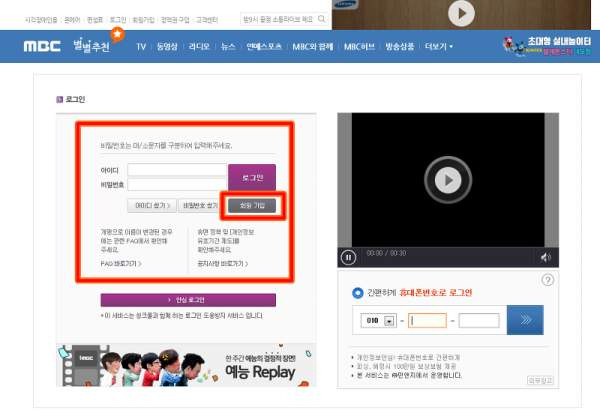Mute the video with the speaker icon

pyautogui.click(x=546, y=258)
